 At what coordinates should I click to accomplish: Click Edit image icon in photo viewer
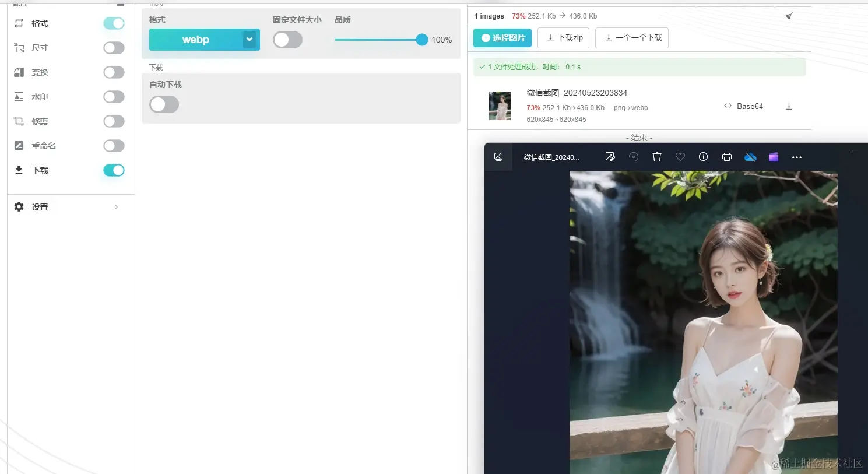[x=610, y=157]
